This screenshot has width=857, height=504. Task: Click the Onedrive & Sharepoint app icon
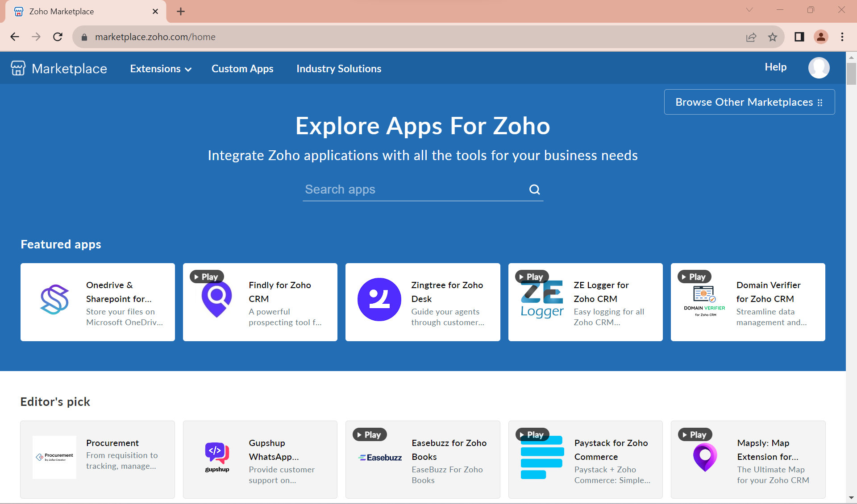[x=54, y=299]
